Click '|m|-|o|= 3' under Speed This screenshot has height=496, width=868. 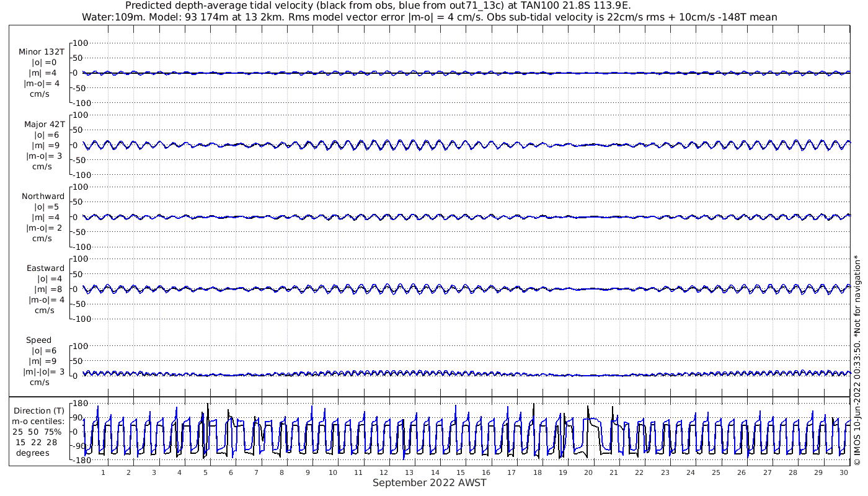coord(43,371)
